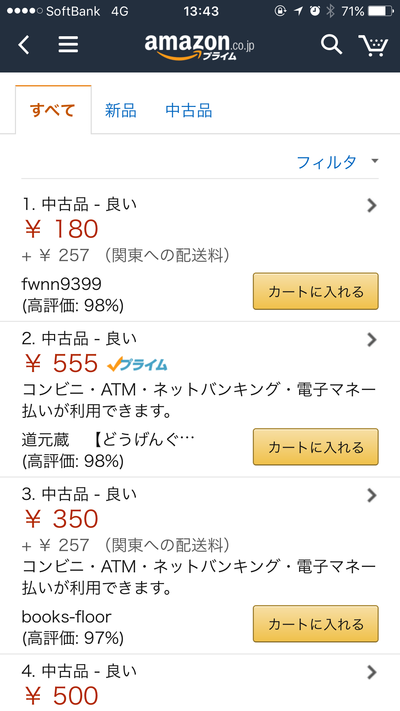Tap the プライム badge on offer 2

137,364
